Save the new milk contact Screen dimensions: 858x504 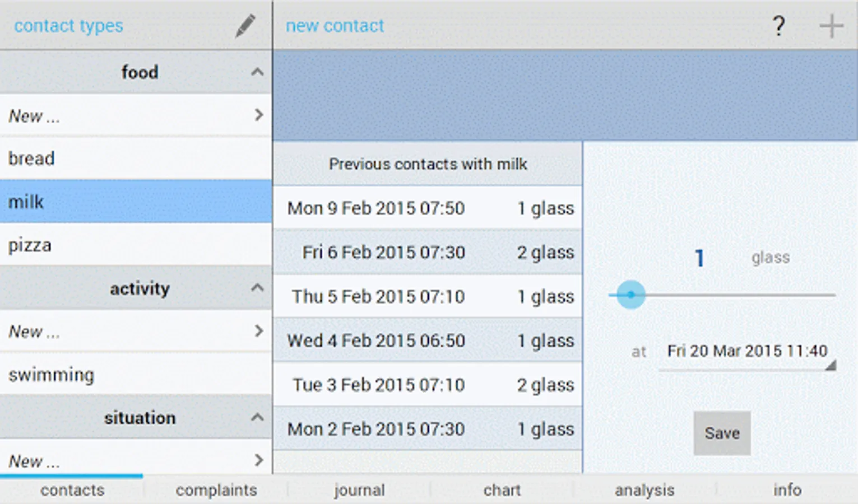point(722,433)
